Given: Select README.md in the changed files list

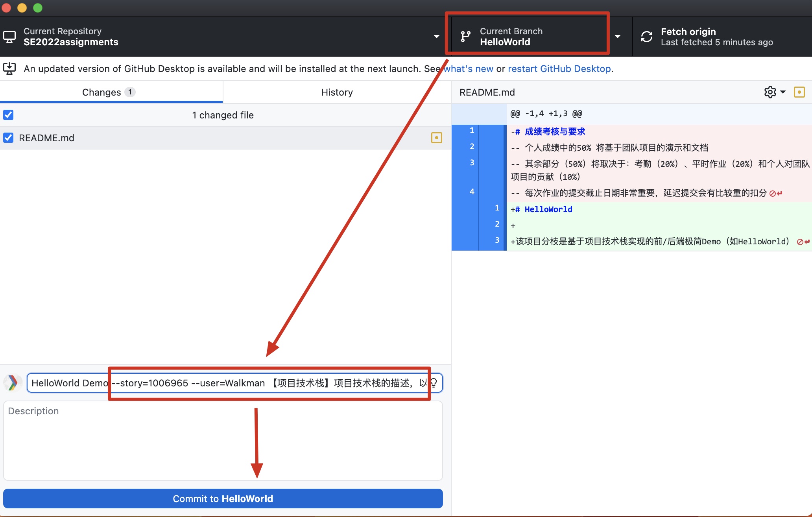Looking at the screenshot, I should tap(225, 138).
